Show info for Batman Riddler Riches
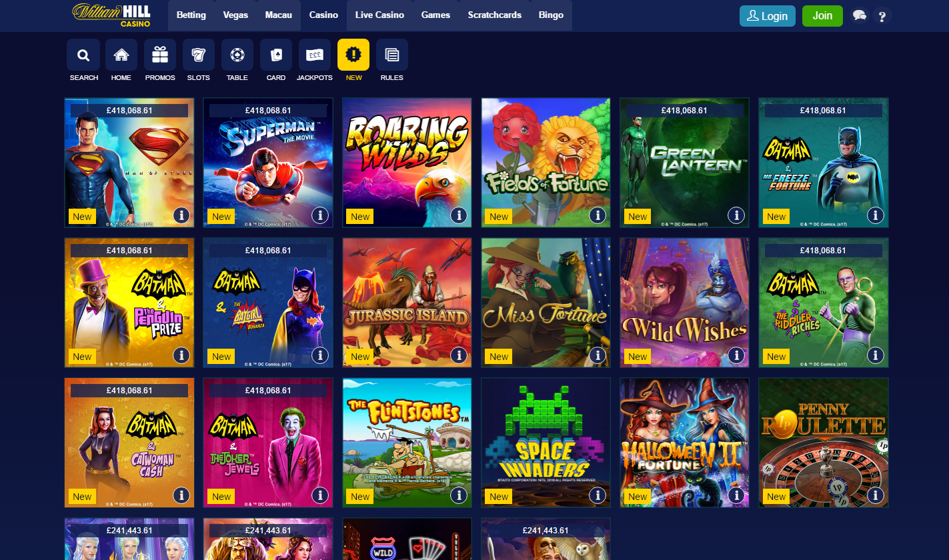The width and height of the screenshot is (949, 560). (x=875, y=355)
